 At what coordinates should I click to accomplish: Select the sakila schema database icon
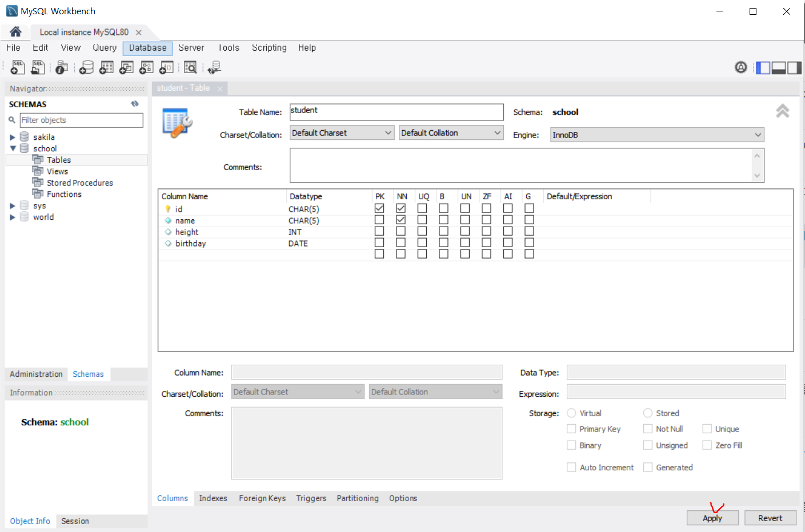[x=24, y=137]
